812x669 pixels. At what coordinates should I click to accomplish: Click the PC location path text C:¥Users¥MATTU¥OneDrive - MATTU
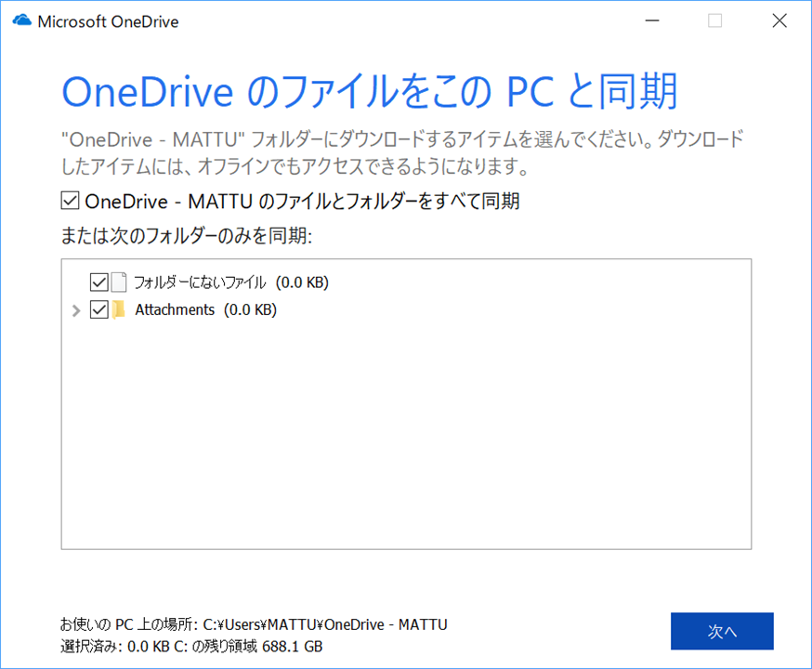point(325,624)
